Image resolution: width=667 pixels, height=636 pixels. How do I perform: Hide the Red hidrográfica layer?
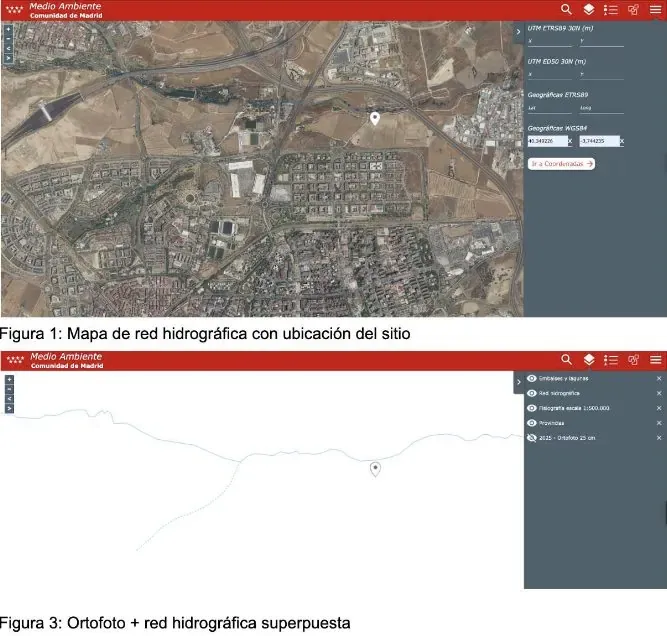(x=532, y=394)
